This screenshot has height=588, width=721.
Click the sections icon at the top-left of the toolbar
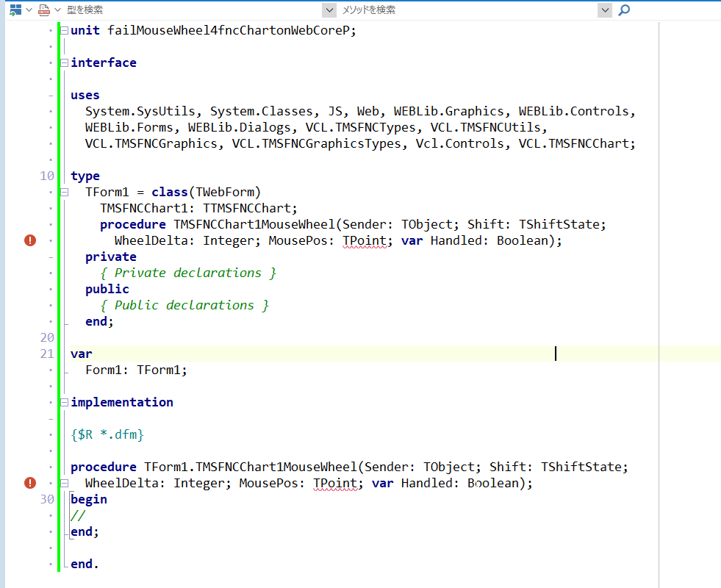[x=15, y=10]
